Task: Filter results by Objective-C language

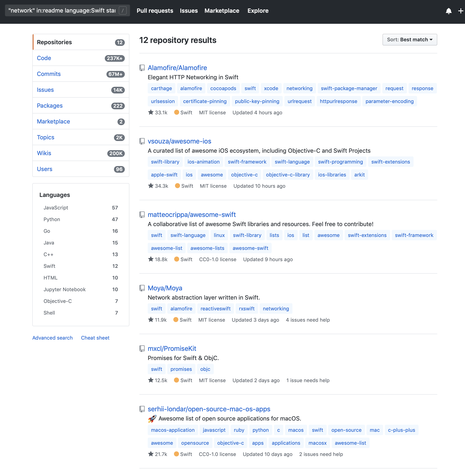Action: pos(58,301)
